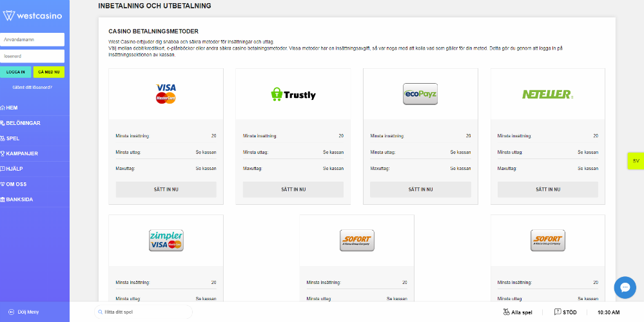Screen dimensions: 644x322
Task: Choose the ecoPayz payment logo
Action: 420,94
